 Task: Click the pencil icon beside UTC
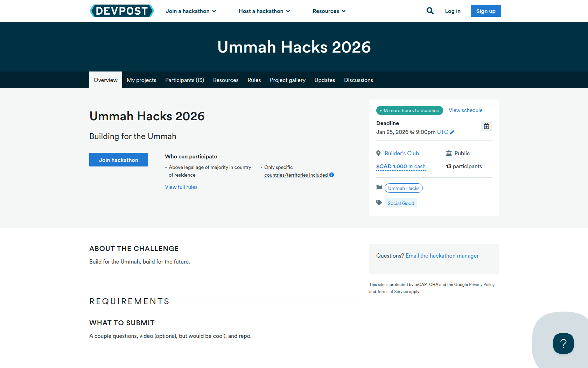(452, 132)
